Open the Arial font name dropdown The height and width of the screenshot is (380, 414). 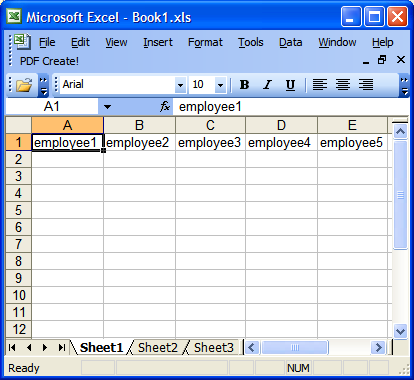[180, 85]
